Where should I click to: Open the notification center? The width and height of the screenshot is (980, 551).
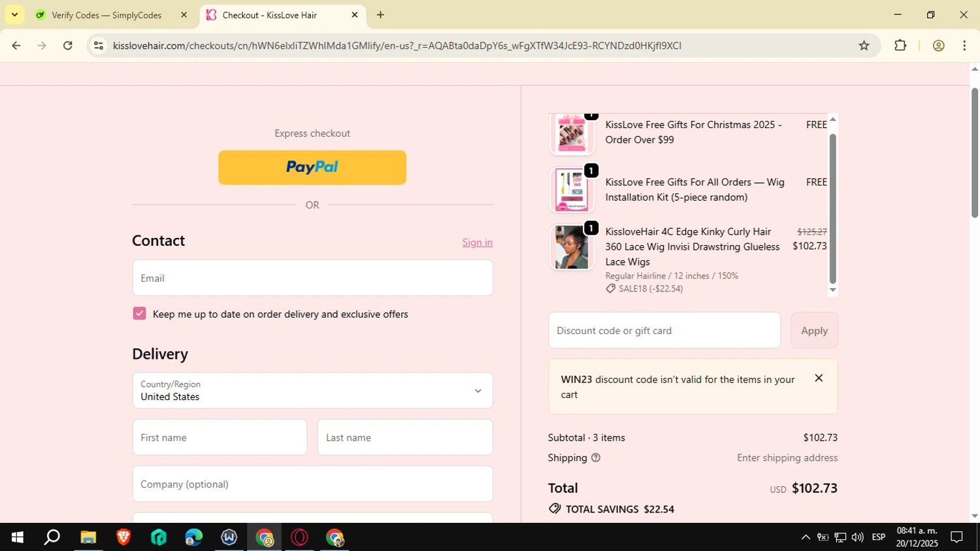(956, 537)
